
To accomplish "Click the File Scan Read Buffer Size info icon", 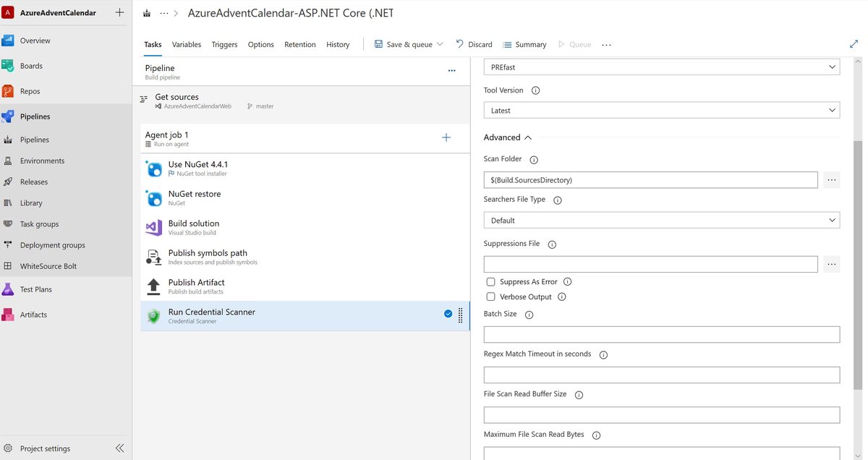I will click(579, 395).
